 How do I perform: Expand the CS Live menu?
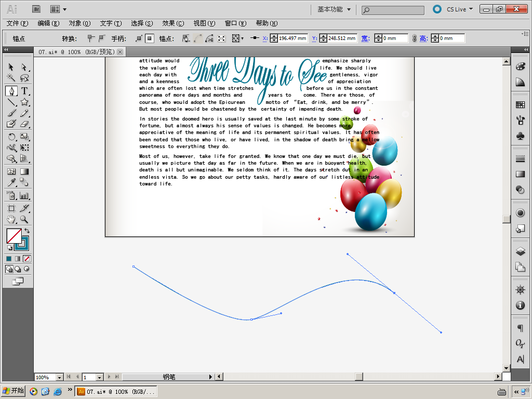coord(460,9)
